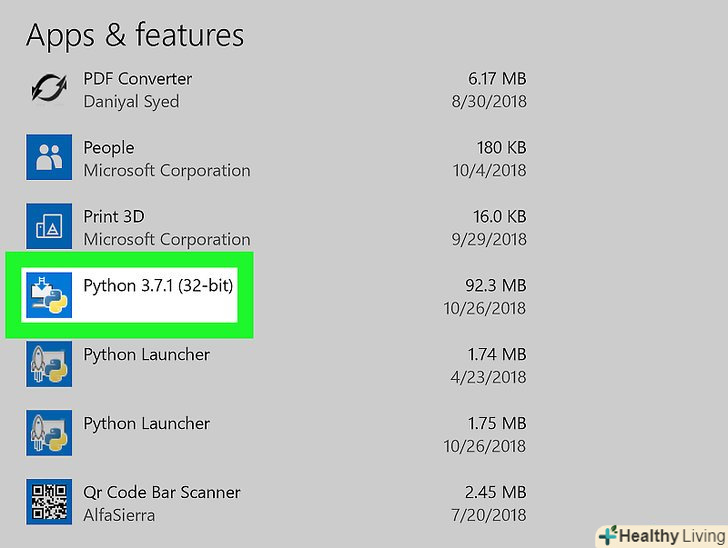Click the 92.3 MB size value
The height and width of the screenshot is (548, 728).
(x=497, y=285)
